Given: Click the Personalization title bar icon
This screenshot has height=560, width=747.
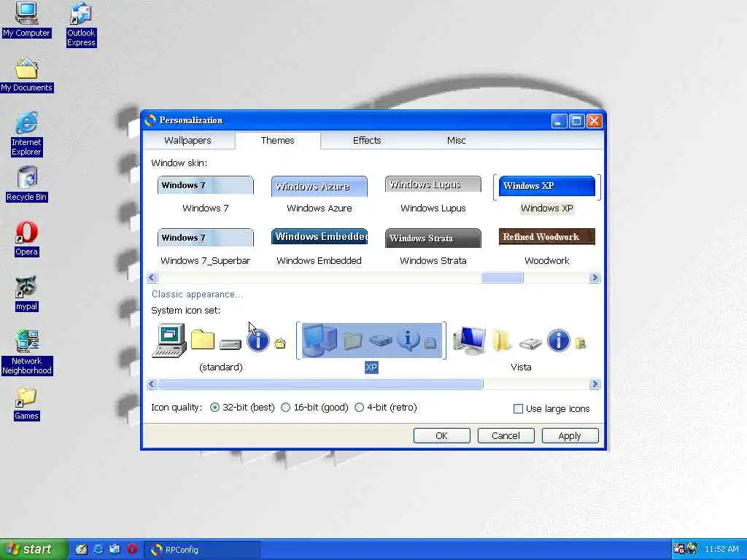Looking at the screenshot, I should pos(150,120).
